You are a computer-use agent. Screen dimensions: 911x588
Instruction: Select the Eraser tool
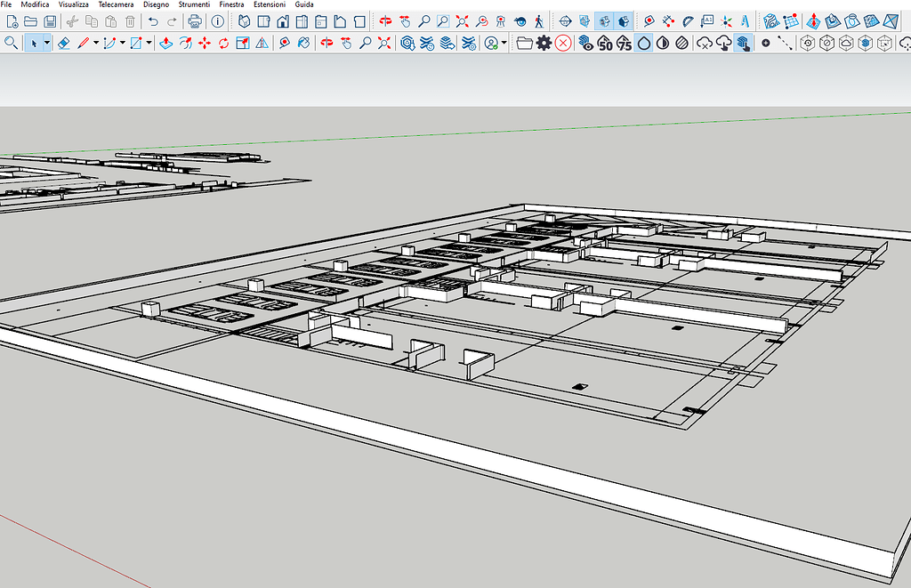click(x=64, y=42)
